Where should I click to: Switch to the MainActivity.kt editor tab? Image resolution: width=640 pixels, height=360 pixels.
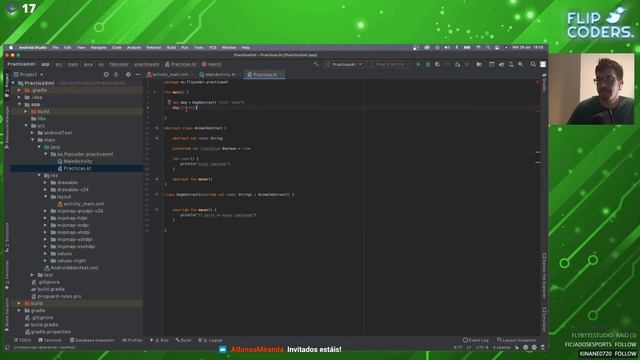(x=220, y=75)
